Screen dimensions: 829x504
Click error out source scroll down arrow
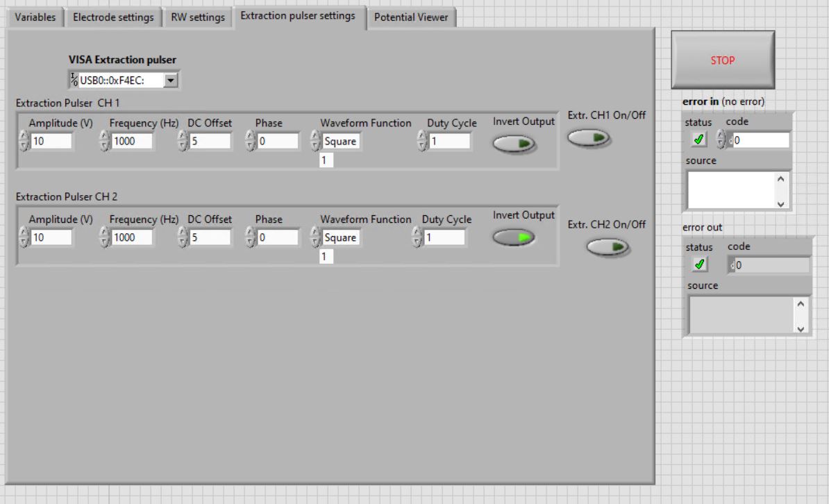pos(801,328)
